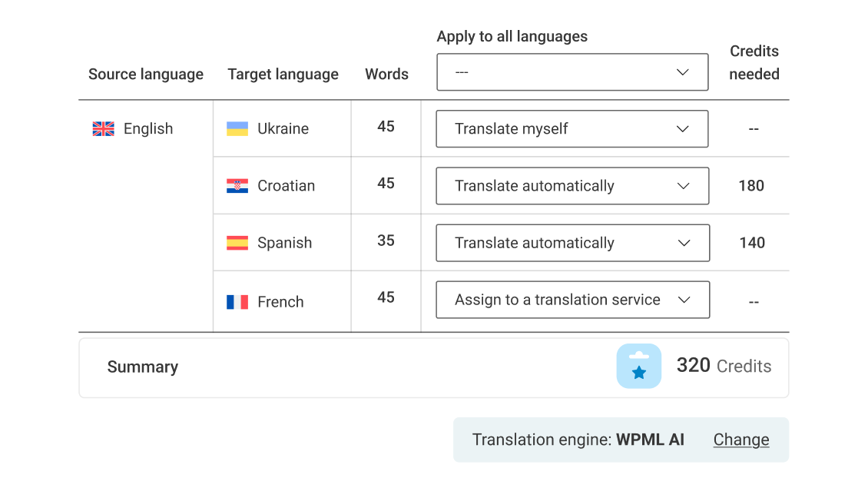The height and width of the screenshot is (478, 868).
Task: Click the 320 Credits total
Action: tap(724, 366)
